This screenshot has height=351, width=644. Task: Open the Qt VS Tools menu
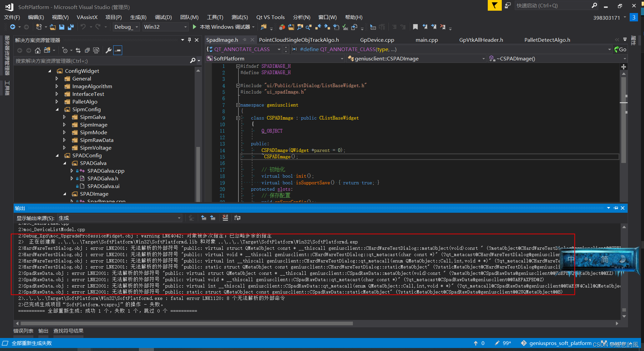pos(270,17)
